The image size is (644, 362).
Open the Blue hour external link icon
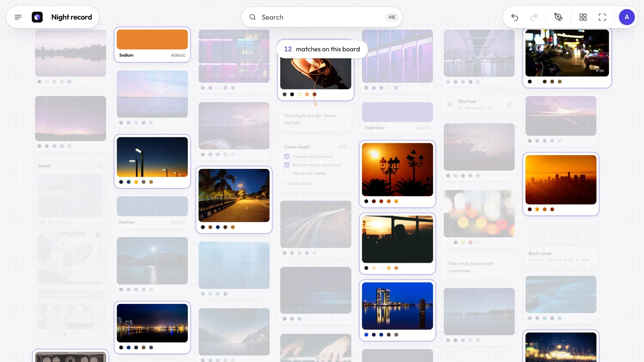point(509,105)
